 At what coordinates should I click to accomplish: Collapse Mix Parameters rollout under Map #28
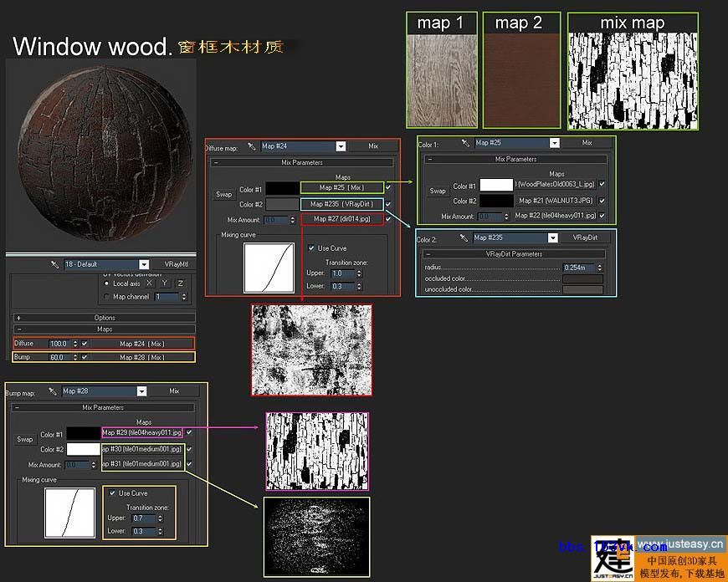[x=103, y=407]
